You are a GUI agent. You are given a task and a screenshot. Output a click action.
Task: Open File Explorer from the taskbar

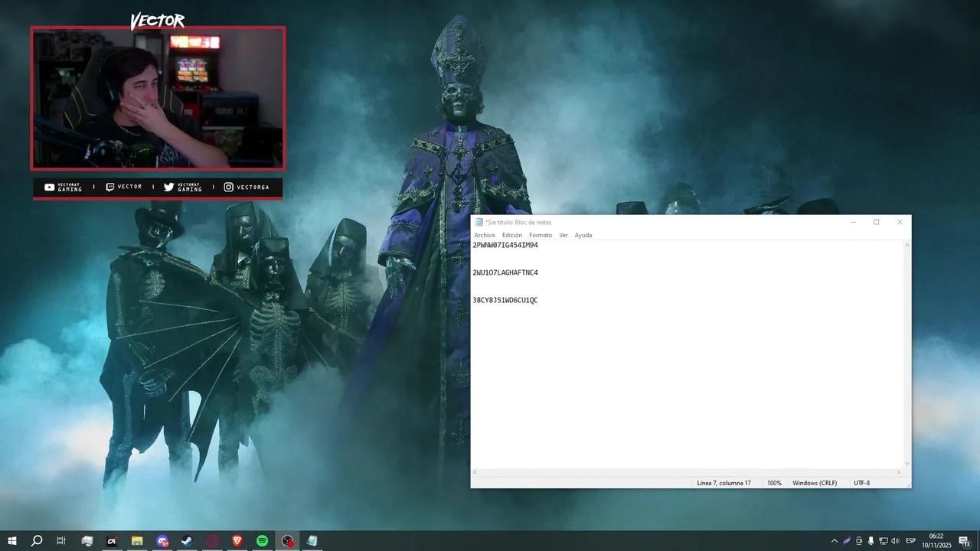[x=137, y=541]
